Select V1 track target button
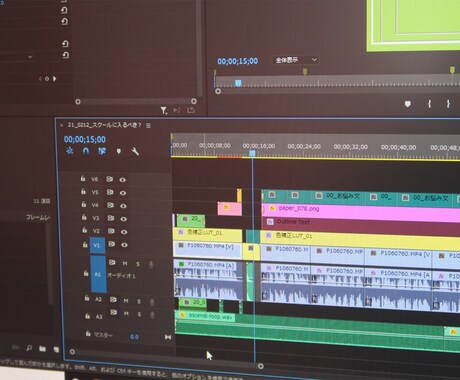Image resolution: width=460 pixels, height=380 pixels. click(x=97, y=245)
